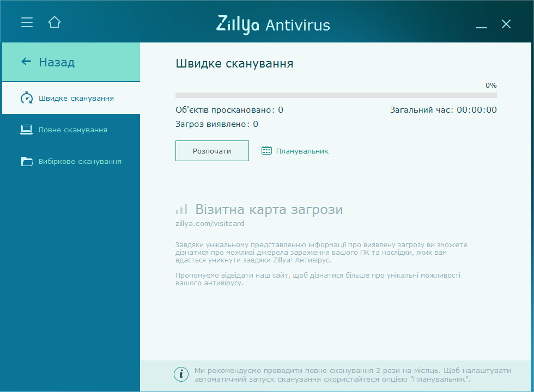Open the Планувальник calendar icon
This screenshot has width=534, height=392.
point(266,151)
